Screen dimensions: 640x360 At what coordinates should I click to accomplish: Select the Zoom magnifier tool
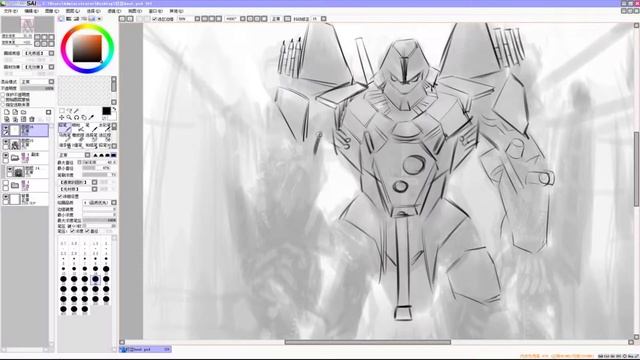pos(69,118)
